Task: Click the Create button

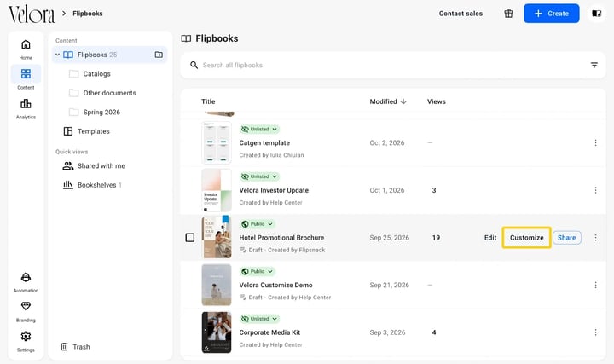Action: (552, 14)
